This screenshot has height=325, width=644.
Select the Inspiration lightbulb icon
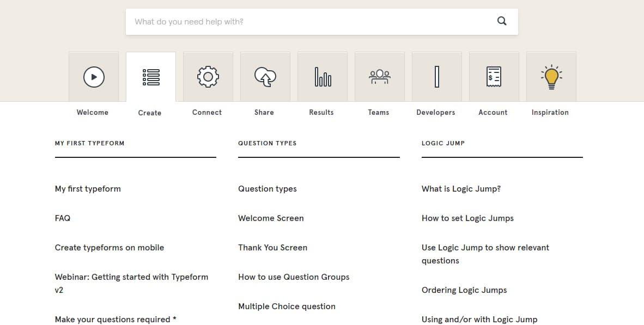[x=551, y=77]
